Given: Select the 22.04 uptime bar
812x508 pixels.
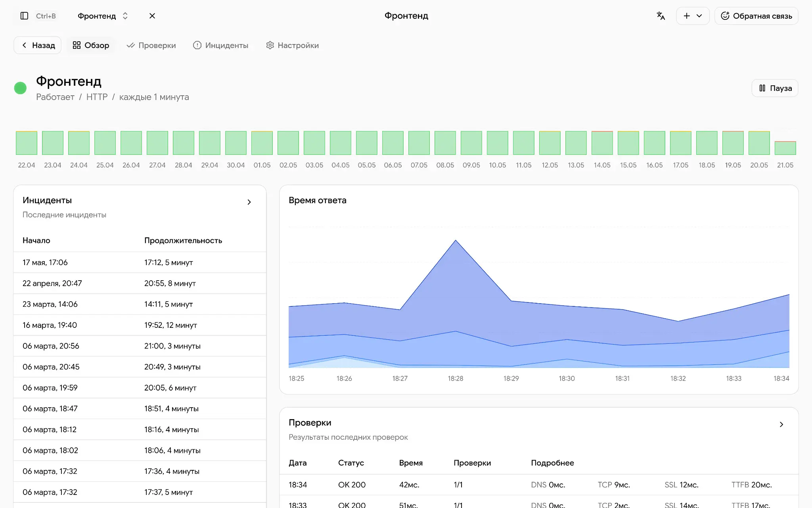Looking at the screenshot, I should [27, 142].
